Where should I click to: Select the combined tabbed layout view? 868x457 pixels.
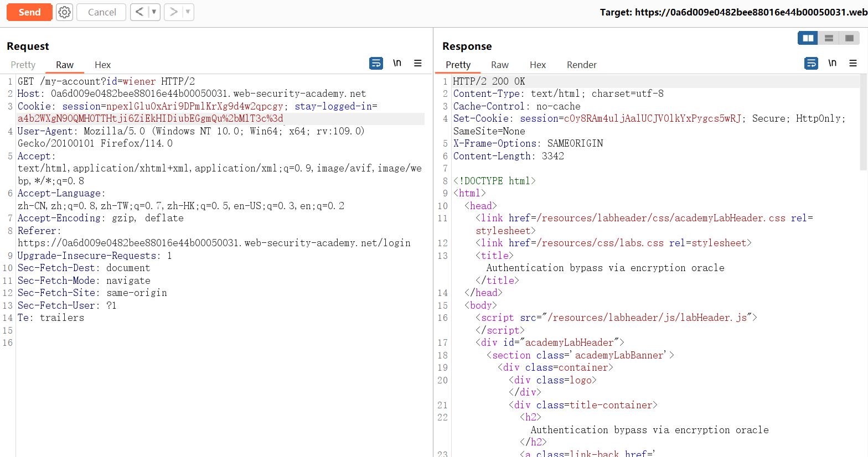[849, 38]
